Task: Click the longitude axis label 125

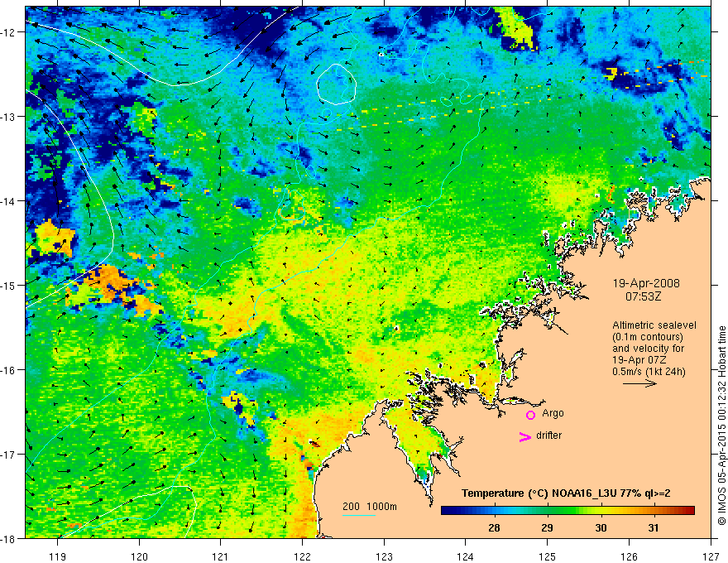Action: [548, 556]
